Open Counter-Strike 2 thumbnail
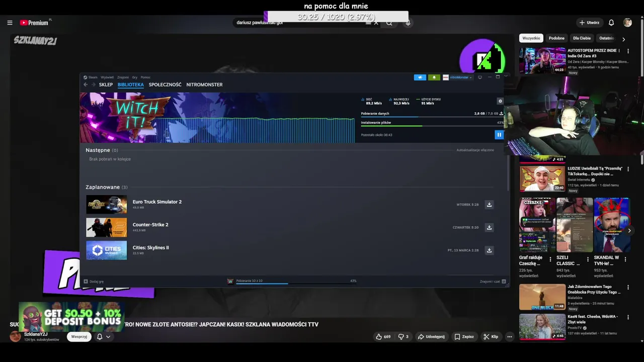 tap(106, 227)
